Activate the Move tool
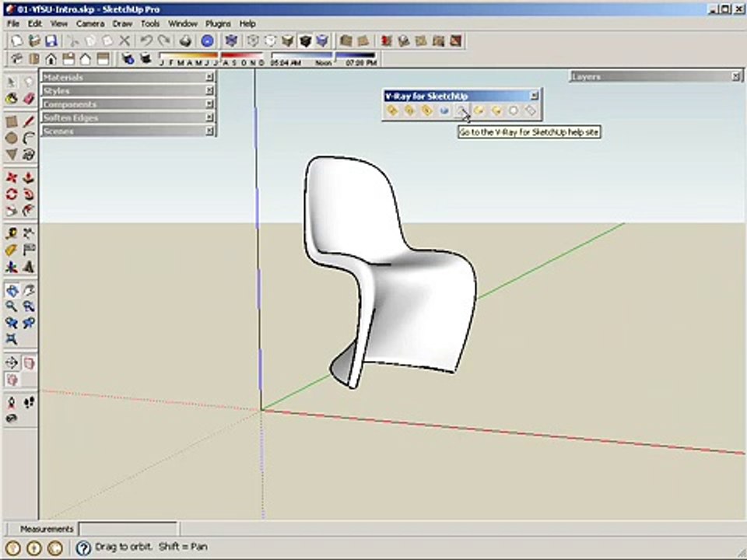747x560 pixels. pos(12,177)
